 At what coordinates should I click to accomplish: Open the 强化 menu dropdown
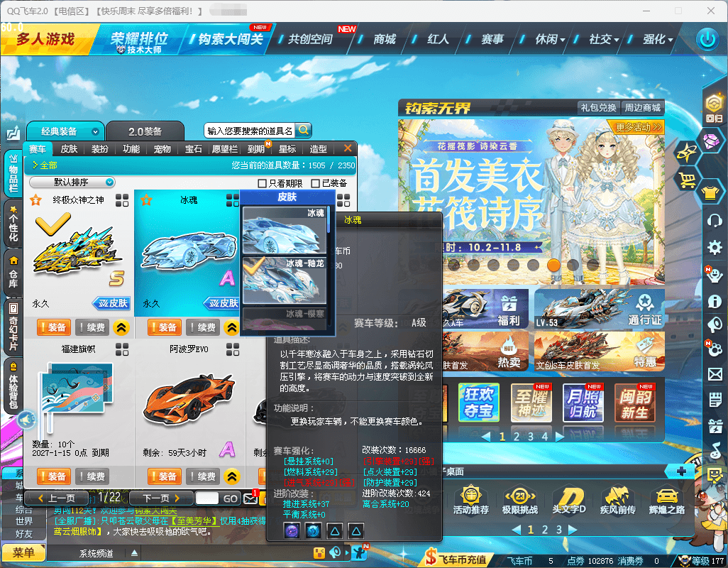point(658,39)
